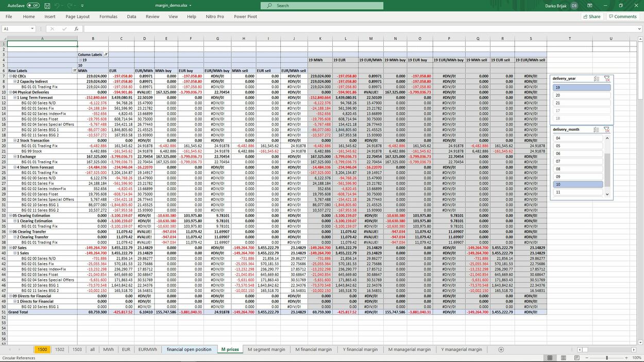644x362 pixels.
Task: Click the multi-select icon on delivery_year slicer
Action: click(597, 78)
